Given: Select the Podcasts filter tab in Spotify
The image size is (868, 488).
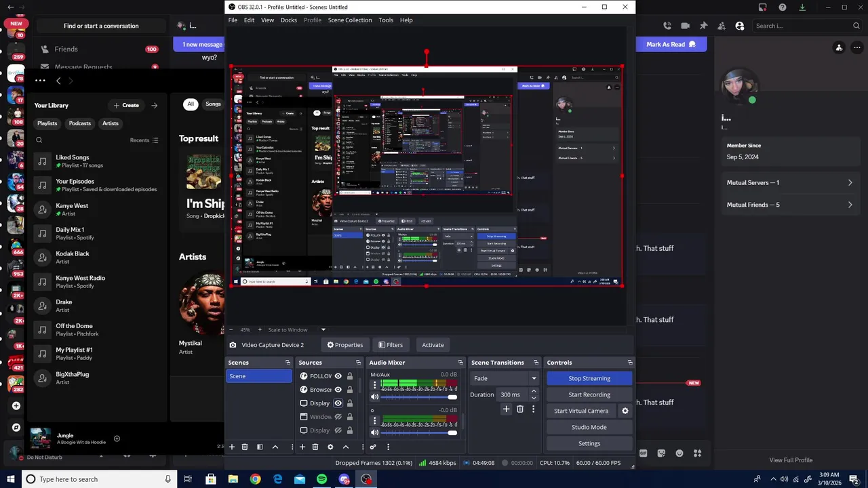Looking at the screenshot, I should pos(80,123).
